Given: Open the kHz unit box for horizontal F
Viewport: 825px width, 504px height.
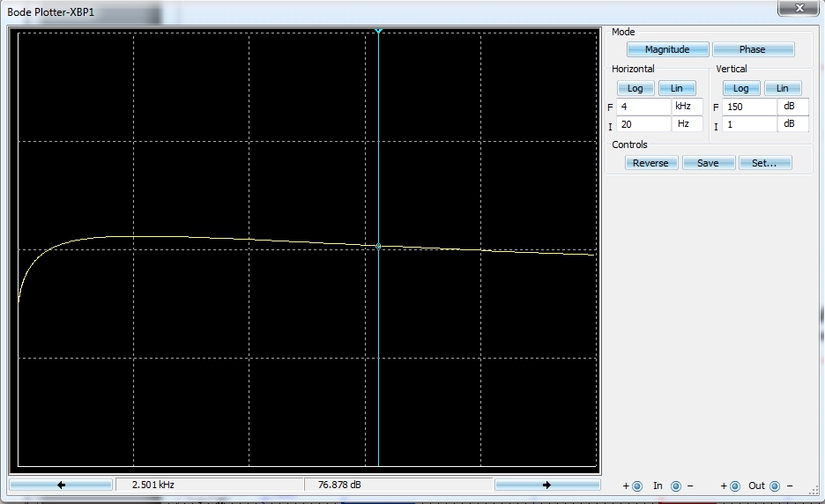Looking at the screenshot, I should 687,107.
